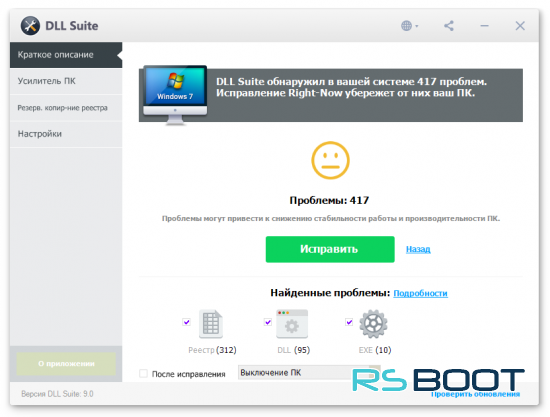Click the DLL Suite wrench logo icon
The width and height of the screenshot is (550, 417).
[30, 26]
